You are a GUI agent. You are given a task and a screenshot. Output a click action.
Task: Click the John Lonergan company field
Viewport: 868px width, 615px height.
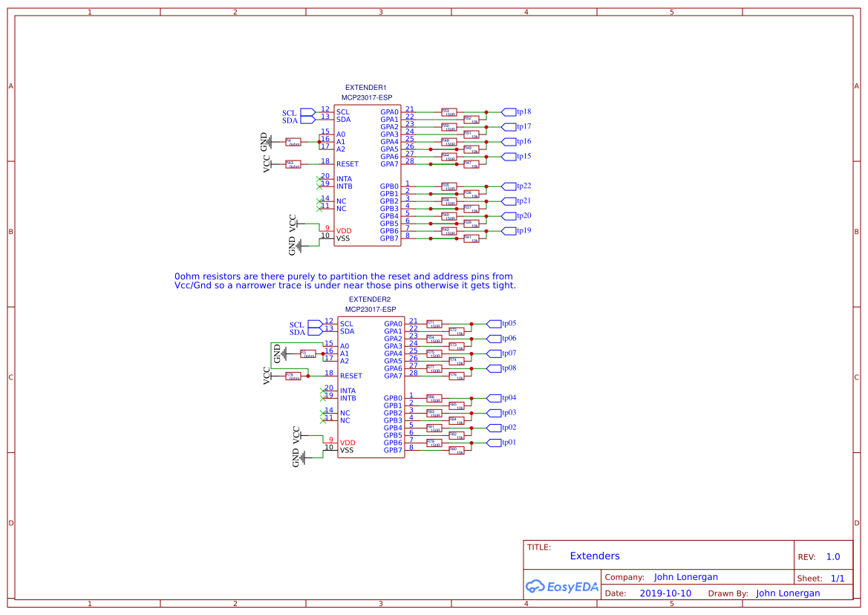point(685,577)
